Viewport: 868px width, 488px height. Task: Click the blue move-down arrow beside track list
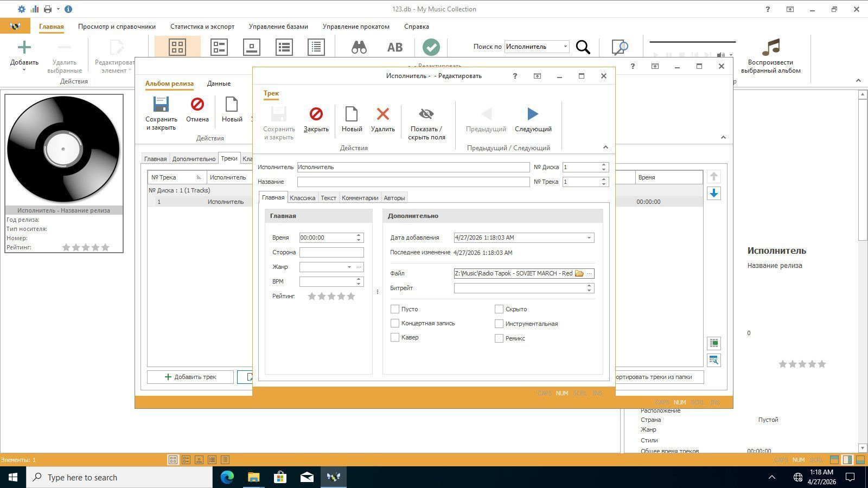click(x=714, y=193)
